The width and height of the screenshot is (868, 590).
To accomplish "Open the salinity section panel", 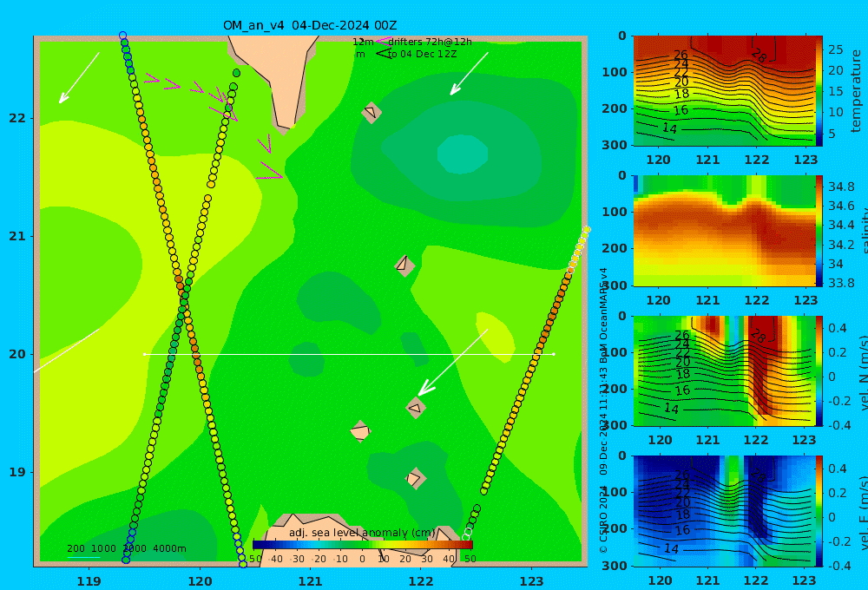I will pos(724,231).
